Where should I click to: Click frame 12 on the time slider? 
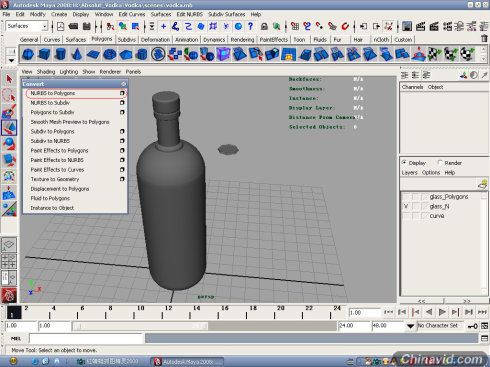coord(168,312)
